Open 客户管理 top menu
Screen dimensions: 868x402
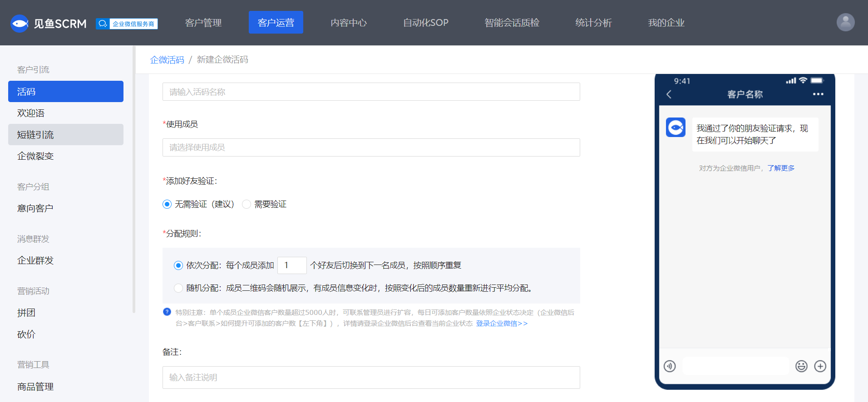pyautogui.click(x=203, y=23)
